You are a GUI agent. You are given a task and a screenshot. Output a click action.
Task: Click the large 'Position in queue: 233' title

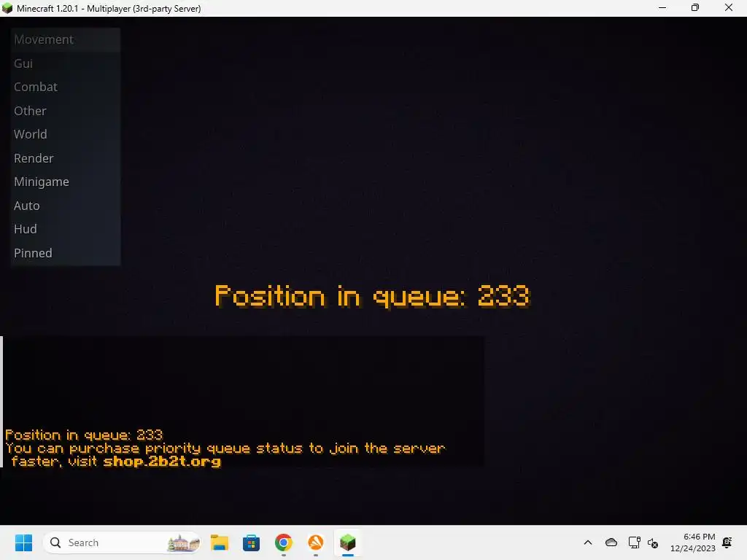372,296
